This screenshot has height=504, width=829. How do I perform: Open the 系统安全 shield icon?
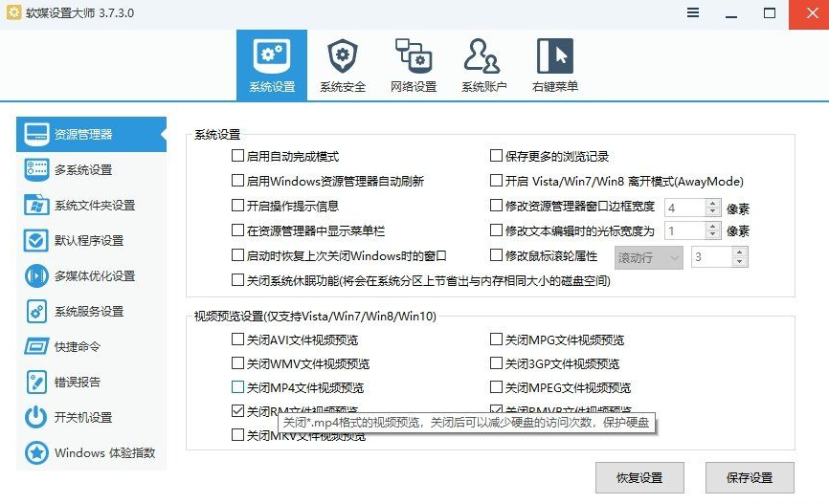pyautogui.click(x=343, y=56)
